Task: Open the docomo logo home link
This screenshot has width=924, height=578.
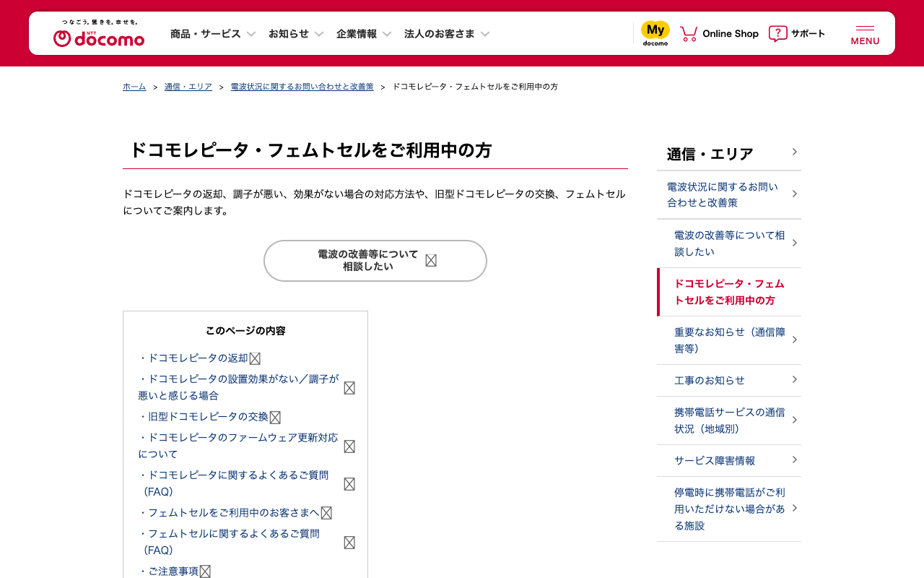Action: point(99,34)
